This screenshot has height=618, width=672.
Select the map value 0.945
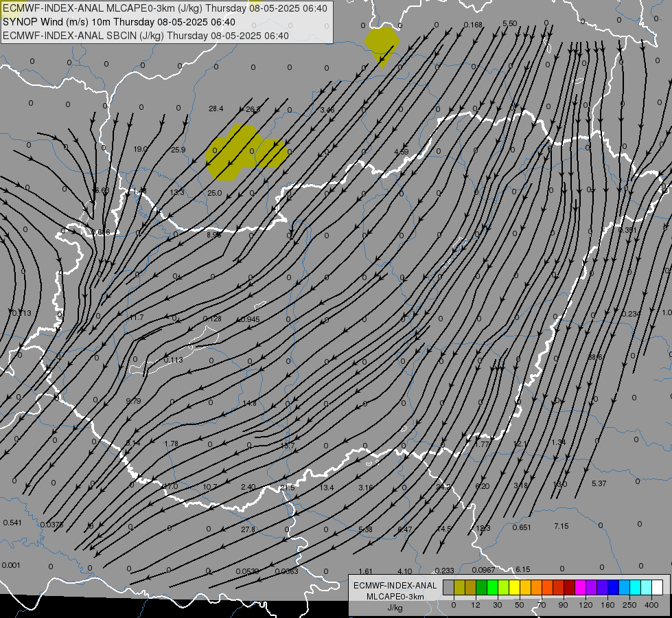250,319
